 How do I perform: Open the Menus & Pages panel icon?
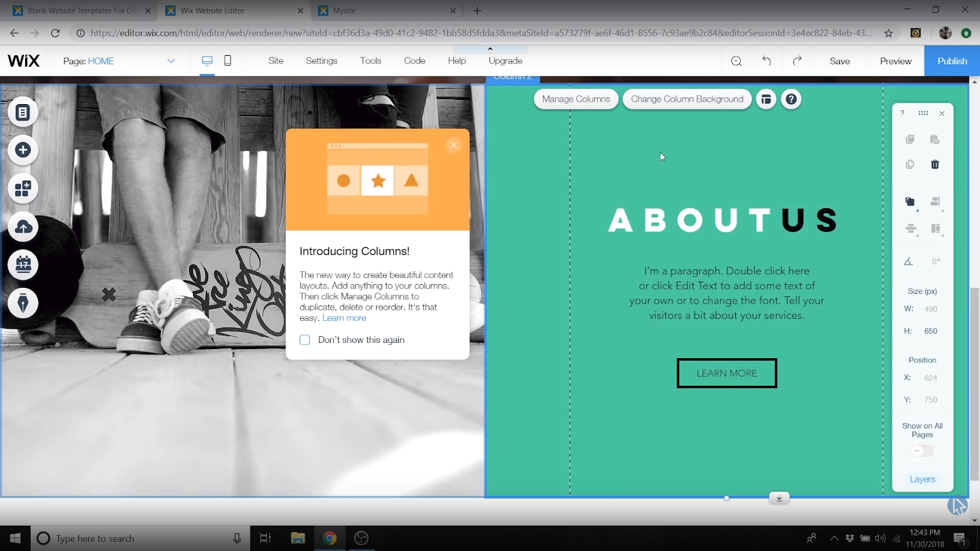tap(23, 113)
